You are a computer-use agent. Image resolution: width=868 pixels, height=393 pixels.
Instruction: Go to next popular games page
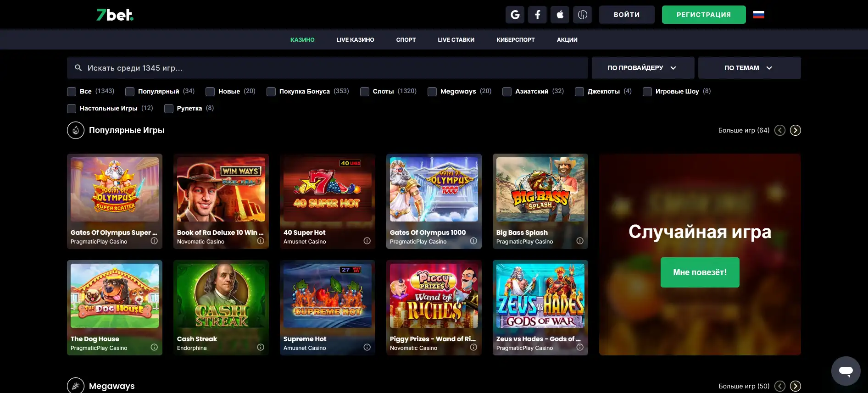tap(796, 130)
